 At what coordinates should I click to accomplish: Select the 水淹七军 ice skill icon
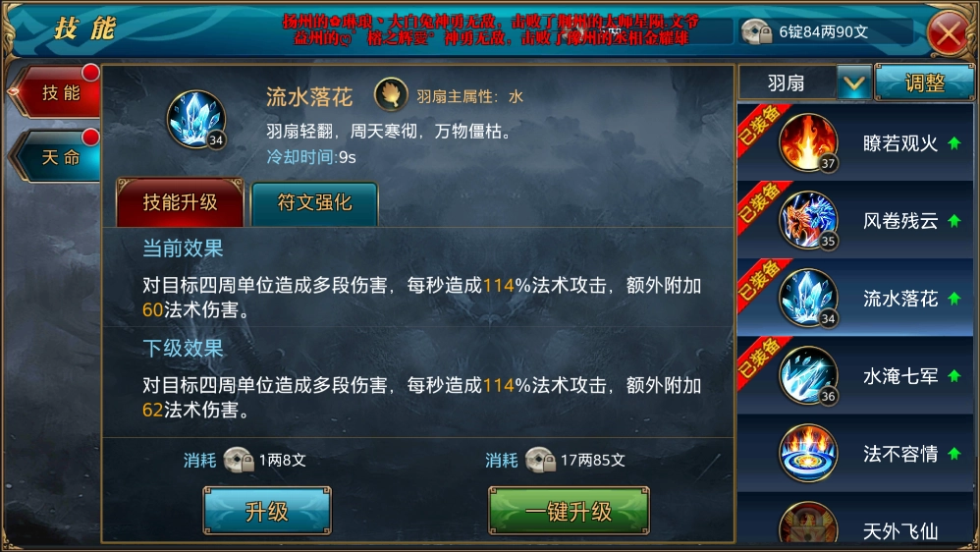click(x=808, y=375)
